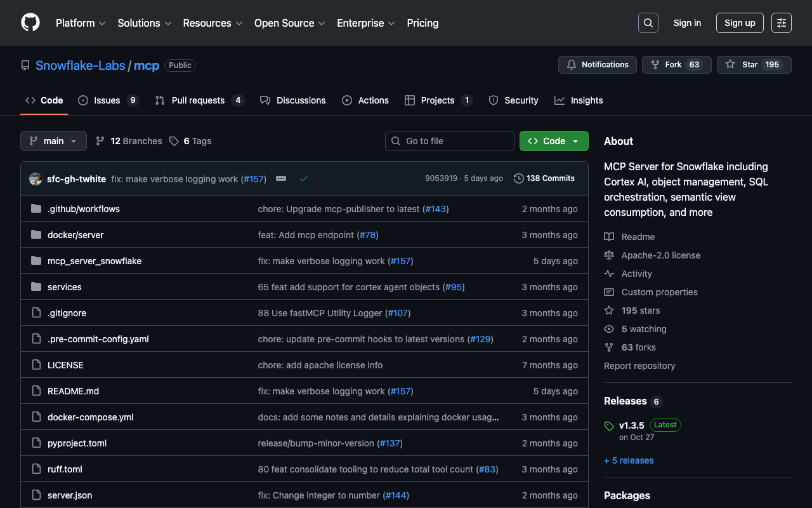Screen dimensions: 812x508
Task: Click the Notifications bell button
Action: (x=597, y=65)
